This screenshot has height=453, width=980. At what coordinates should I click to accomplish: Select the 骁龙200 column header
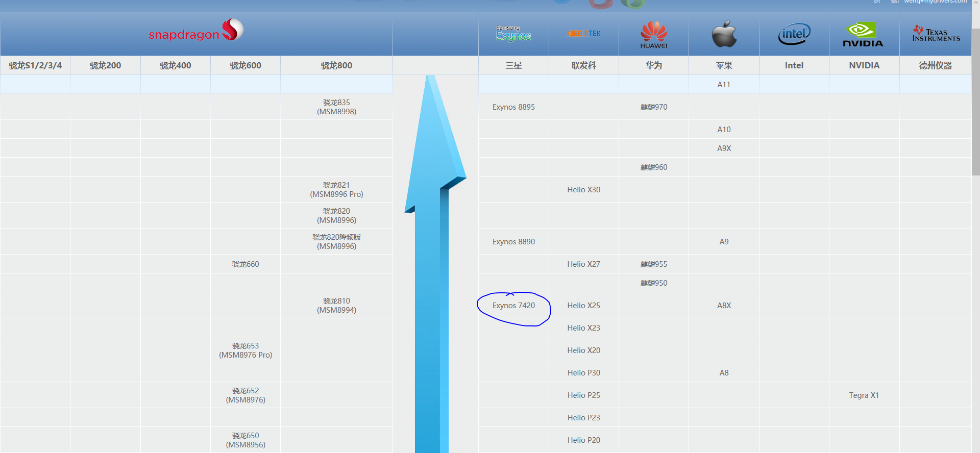105,65
